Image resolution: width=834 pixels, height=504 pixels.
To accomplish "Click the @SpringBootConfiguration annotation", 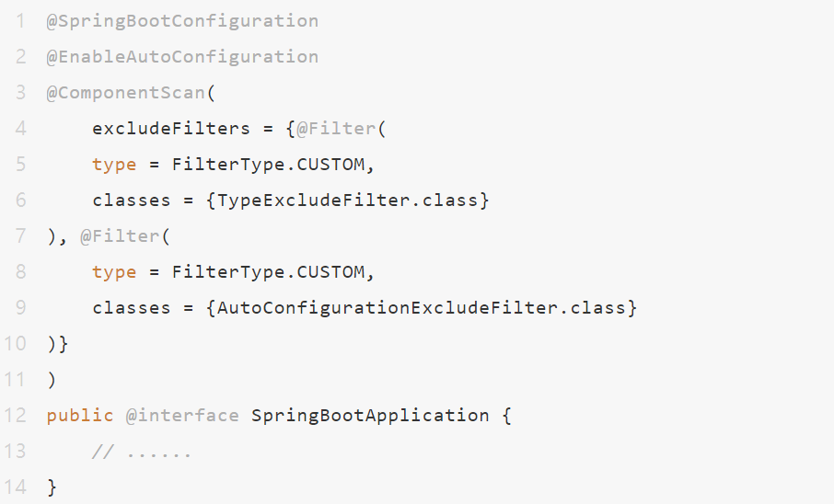I will tap(182, 21).
